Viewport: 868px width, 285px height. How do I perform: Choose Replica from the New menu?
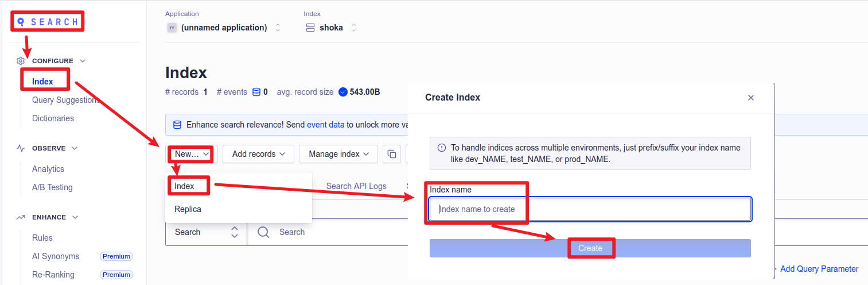coord(188,209)
